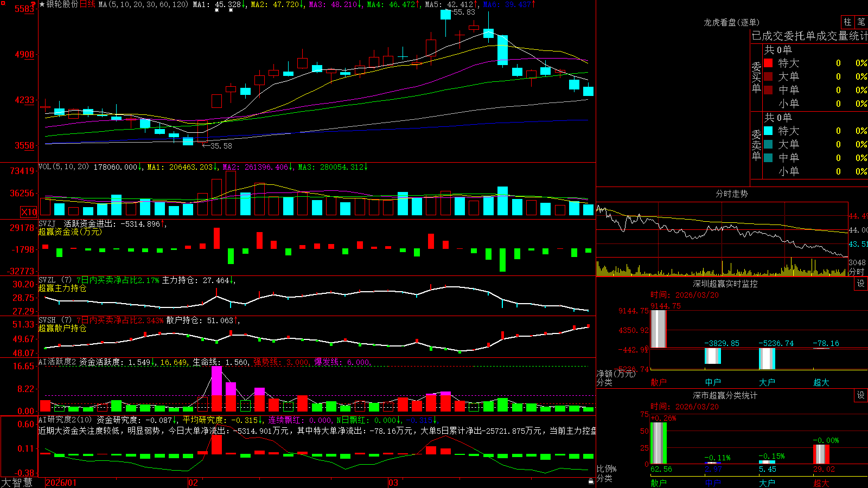Image resolution: width=868 pixels, height=488 pixels.
Task: Click the 日线 period label
Action: pos(87,4)
